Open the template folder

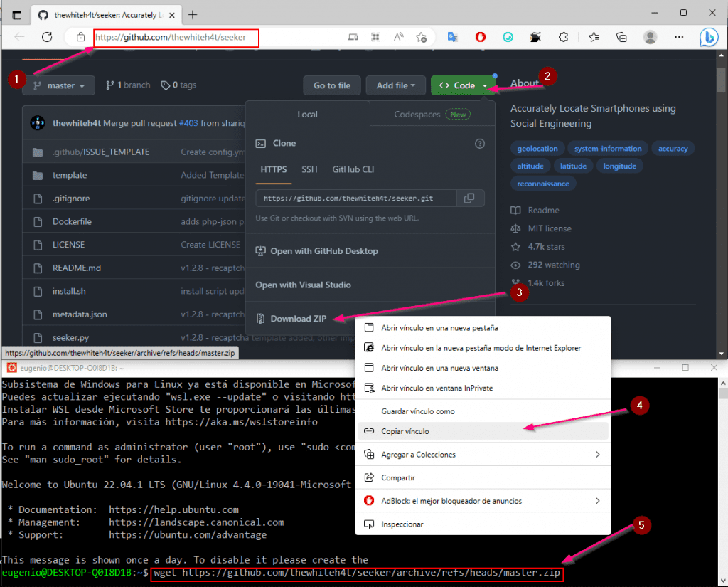[x=70, y=175]
